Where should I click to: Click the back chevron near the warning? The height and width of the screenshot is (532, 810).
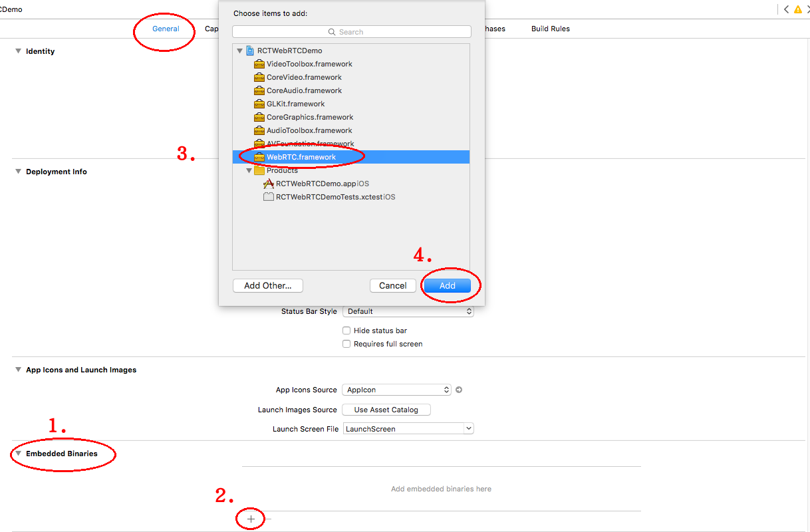click(x=786, y=9)
